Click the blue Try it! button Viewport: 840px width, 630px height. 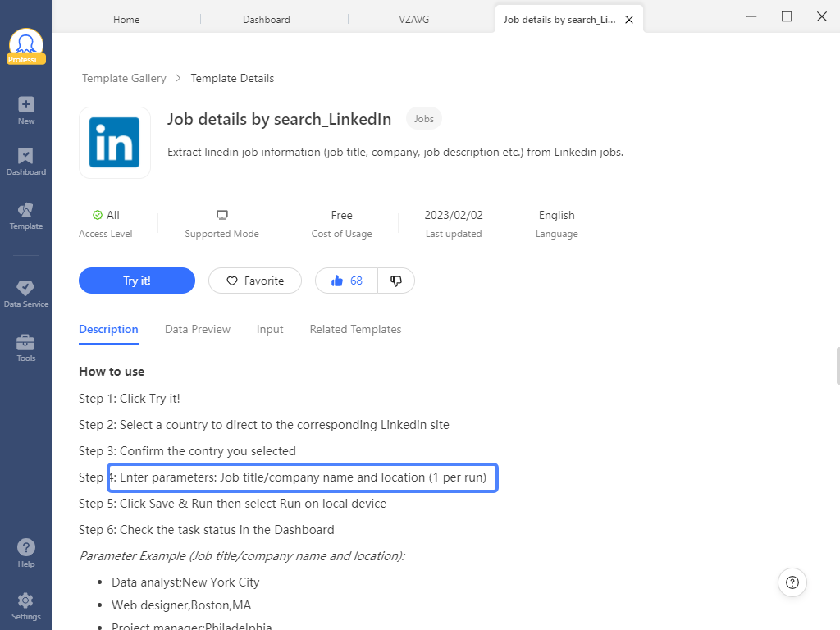pyautogui.click(x=137, y=281)
